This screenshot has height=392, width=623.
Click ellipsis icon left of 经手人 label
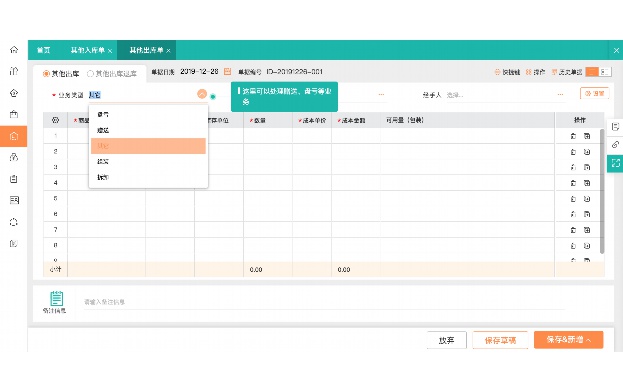tap(381, 95)
